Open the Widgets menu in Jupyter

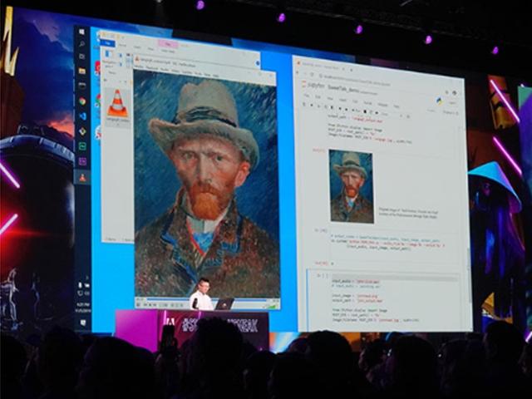click(x=382, y=105)
